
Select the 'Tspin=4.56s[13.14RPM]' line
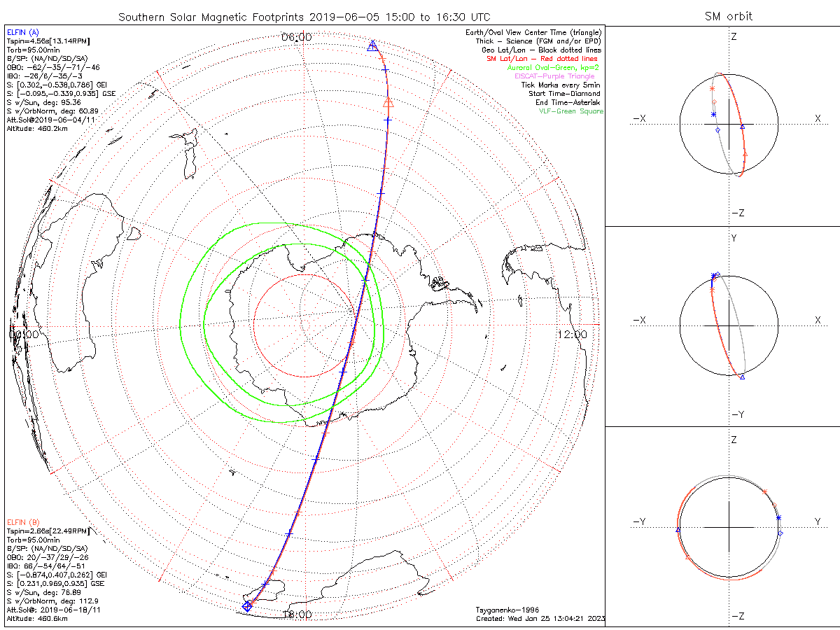(x=48, y=42)
